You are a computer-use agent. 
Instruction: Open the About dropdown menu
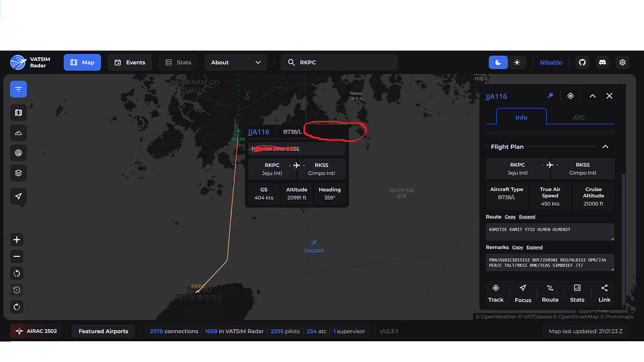tap(236, 62)
